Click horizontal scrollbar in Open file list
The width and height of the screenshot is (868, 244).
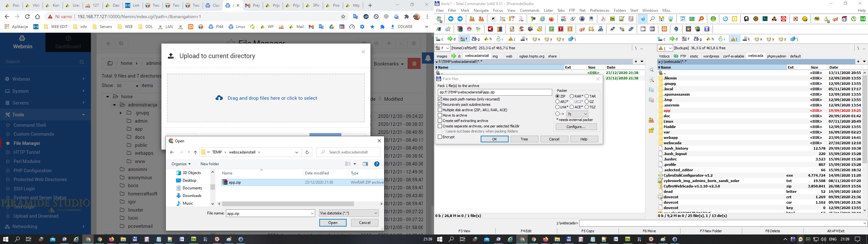tap(288, 204)
